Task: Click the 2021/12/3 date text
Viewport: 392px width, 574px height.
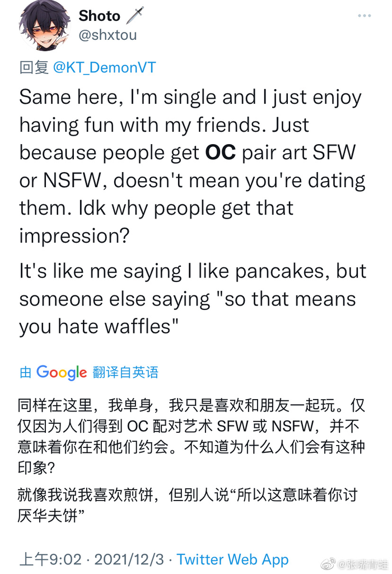Action: 129,559
